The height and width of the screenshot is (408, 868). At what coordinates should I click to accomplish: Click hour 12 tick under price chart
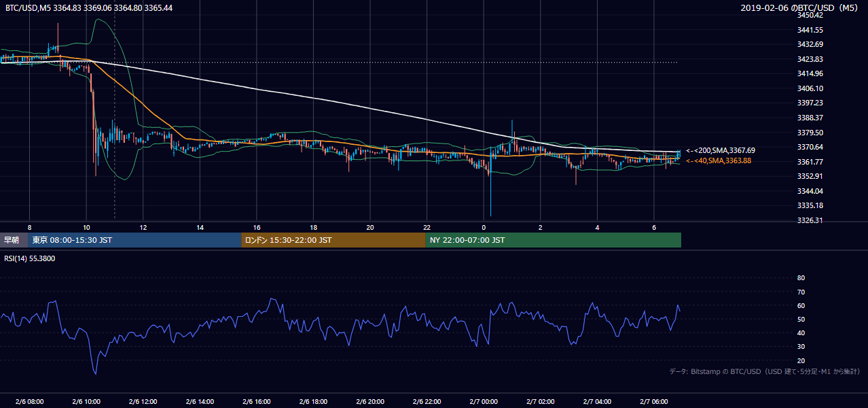(x=143, y=226)
